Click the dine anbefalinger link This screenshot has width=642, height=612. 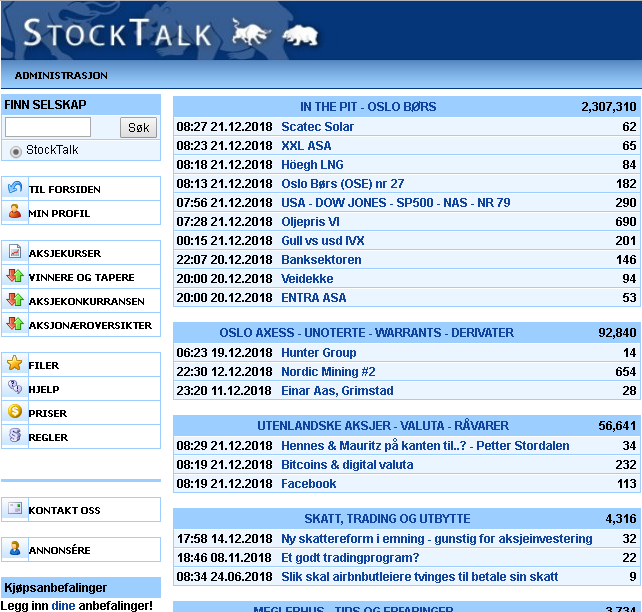(63, 605)
